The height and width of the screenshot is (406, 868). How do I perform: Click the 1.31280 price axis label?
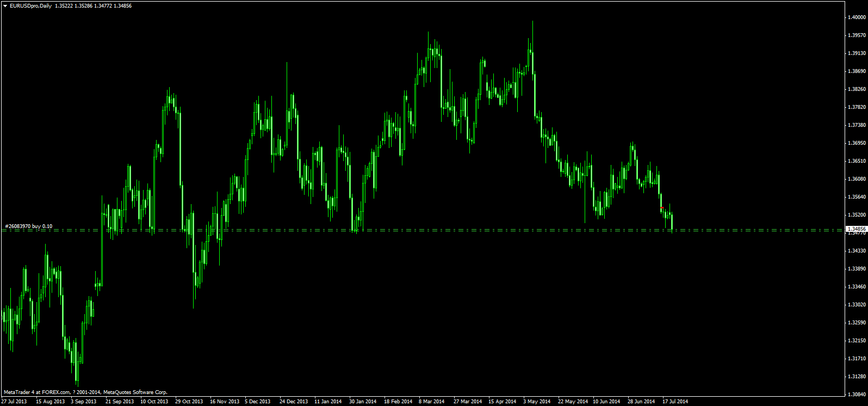(x=857, y=377)
